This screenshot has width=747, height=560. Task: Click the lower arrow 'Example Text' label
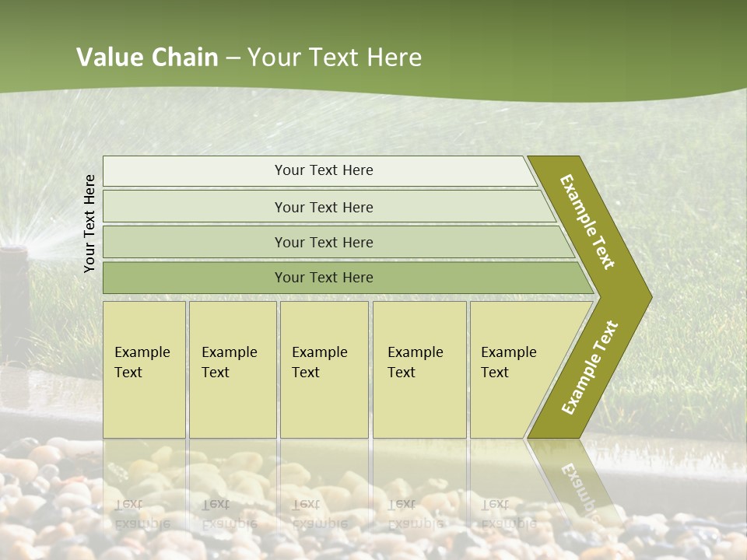[x=590, y=367]
